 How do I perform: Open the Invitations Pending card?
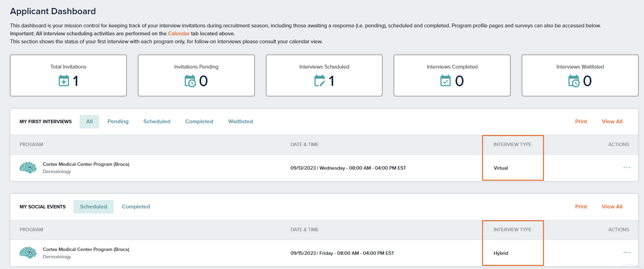tap(196, 75)
